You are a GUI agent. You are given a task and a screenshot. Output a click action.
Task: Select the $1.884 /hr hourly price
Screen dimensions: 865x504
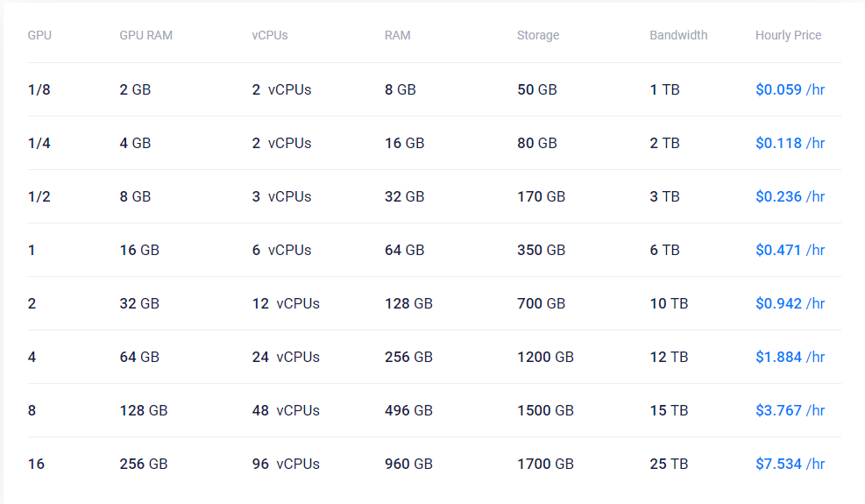(x=790, y=357)
